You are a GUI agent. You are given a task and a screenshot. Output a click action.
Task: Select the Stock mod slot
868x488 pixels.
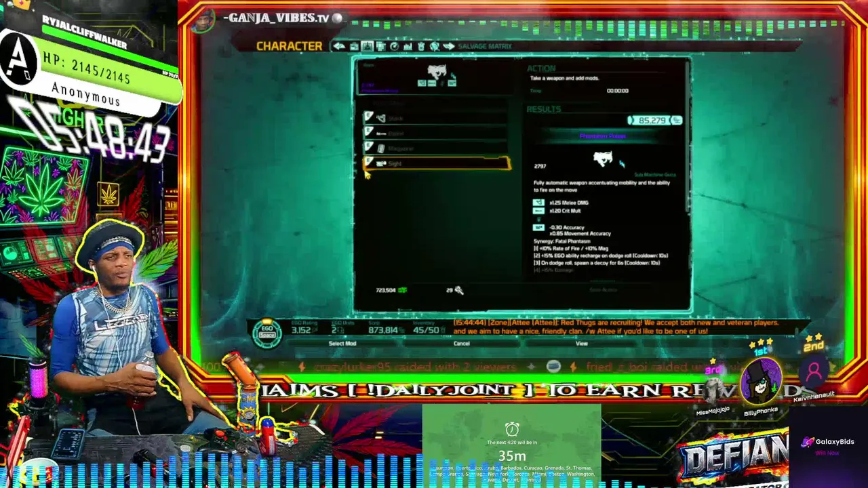click(435, 118)
